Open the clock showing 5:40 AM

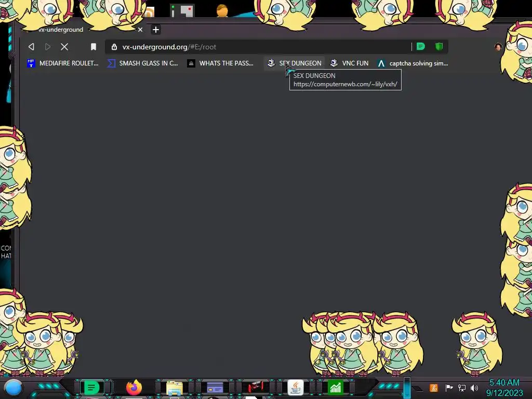(x=504, y=388)
